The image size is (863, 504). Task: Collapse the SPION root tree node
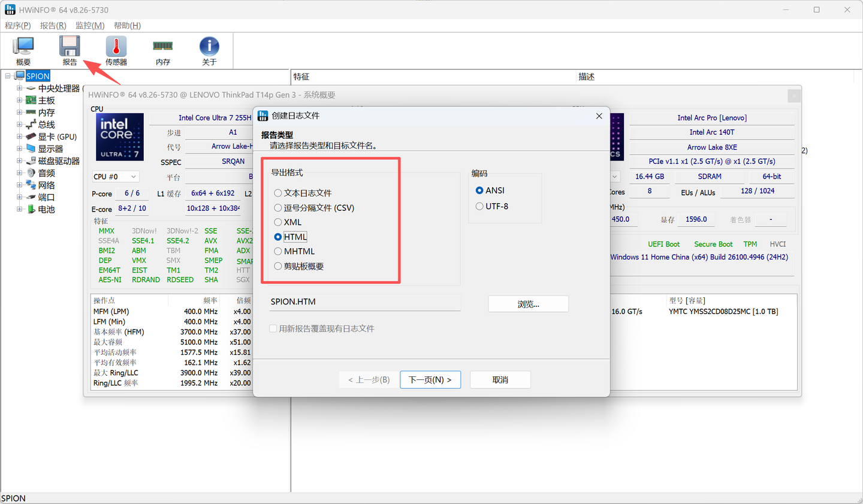(x=8, y=76)
